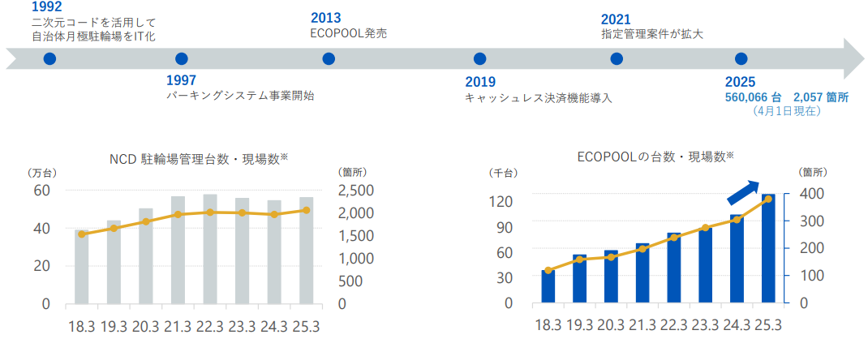
Task: Click the ECOPOOL chart 22.3 blue bar
Action: (x=674, y=268)
